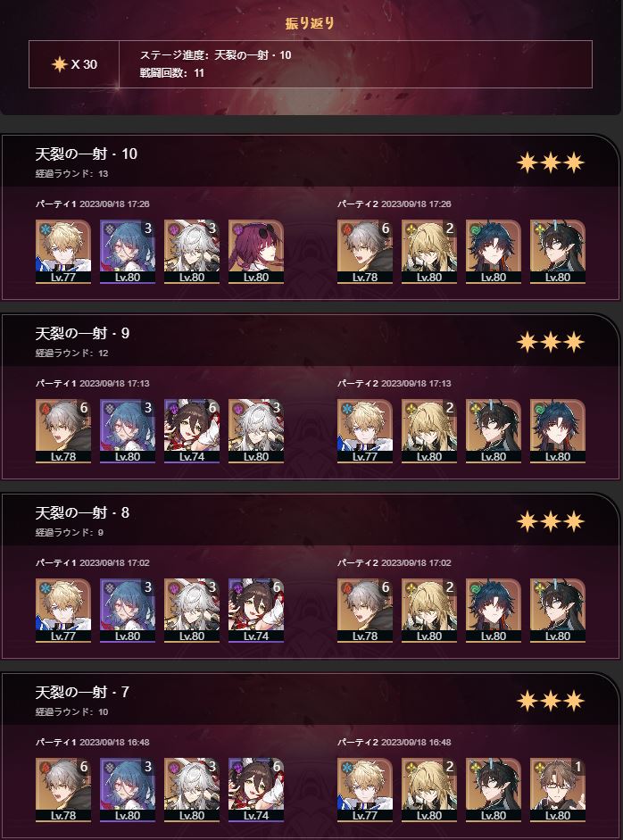Select horned Lv.80 character in stage 9 party 2

click(x=493, y=431)
